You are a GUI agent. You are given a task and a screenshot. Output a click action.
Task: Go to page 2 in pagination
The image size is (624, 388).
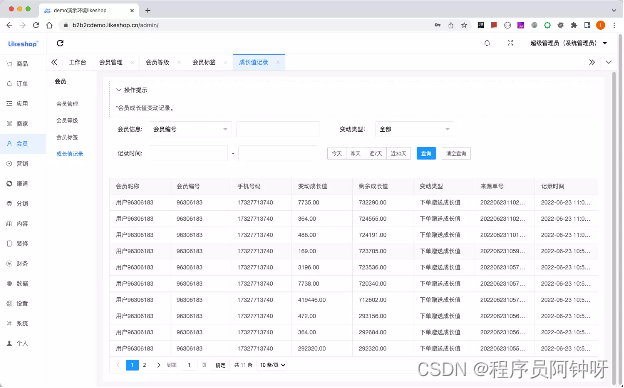(x=144, y=365)
